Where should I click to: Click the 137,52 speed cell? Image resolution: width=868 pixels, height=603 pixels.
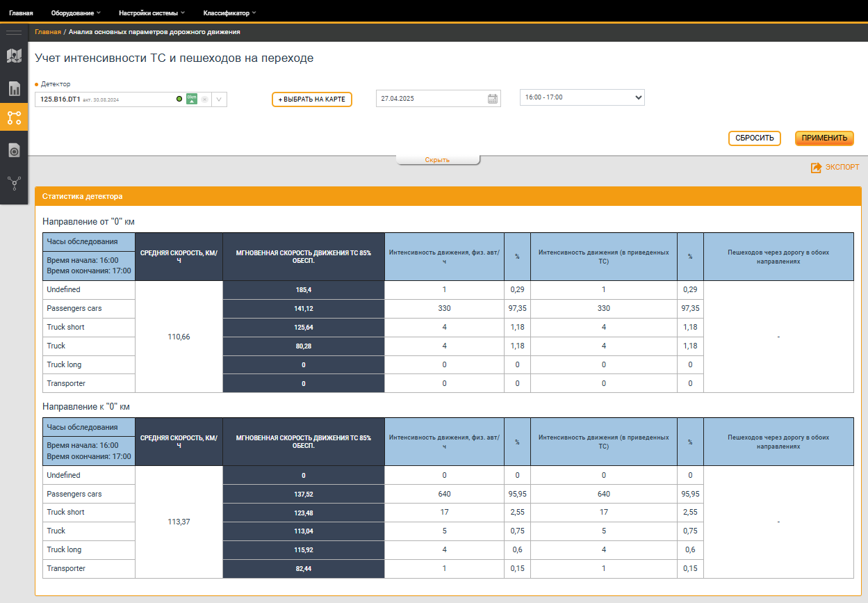(x=304, y=494)
